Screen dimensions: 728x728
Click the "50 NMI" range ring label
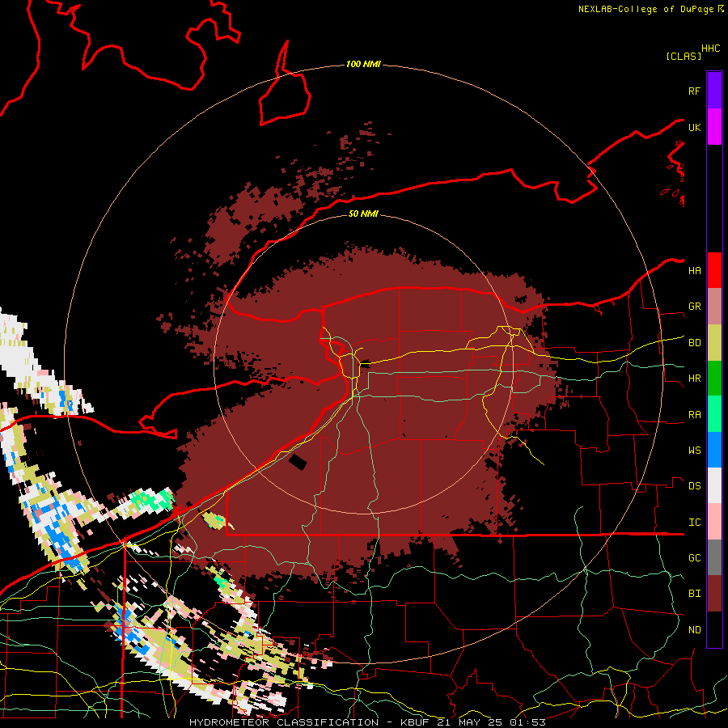coord(363,214)
